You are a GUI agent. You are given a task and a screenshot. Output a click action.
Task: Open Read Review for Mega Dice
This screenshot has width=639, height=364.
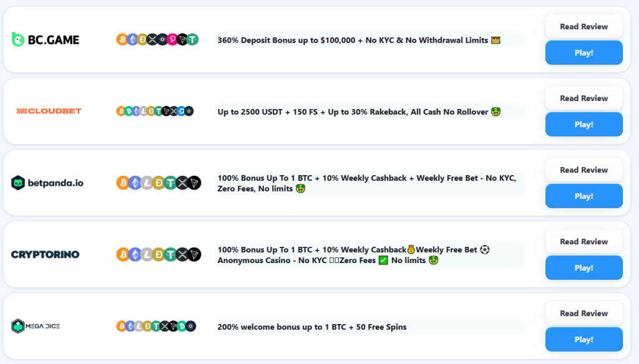coord(583,314)
